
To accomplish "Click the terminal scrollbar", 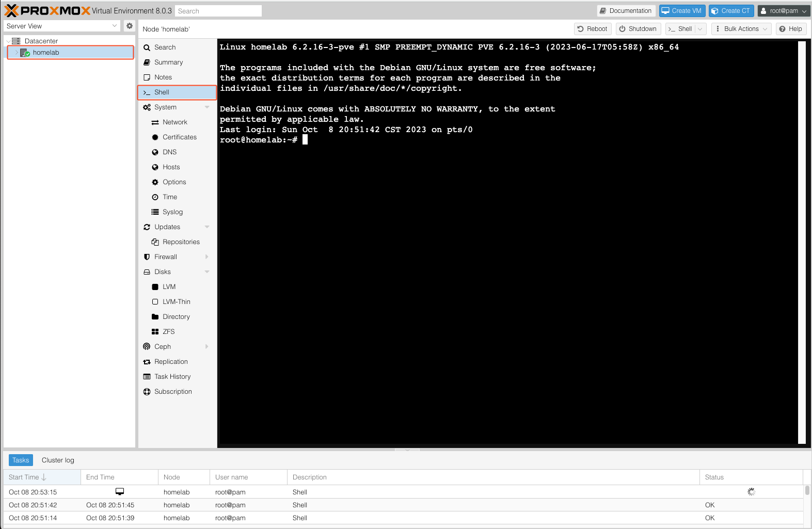I will click(x=802, y=242).
